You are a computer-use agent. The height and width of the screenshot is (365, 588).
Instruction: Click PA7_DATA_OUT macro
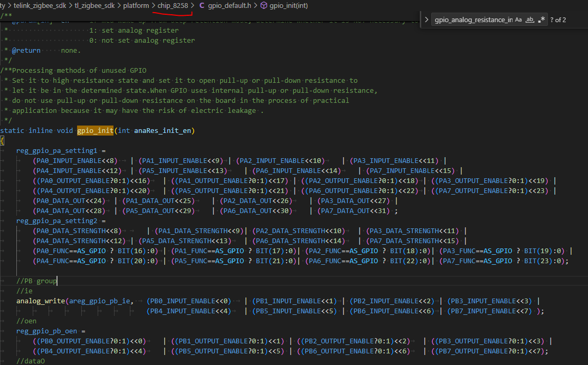click(x=345, y=211)
